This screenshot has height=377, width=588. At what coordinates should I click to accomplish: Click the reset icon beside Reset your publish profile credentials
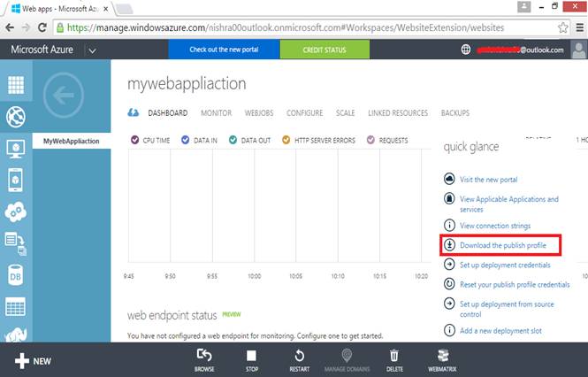[449, 283]
